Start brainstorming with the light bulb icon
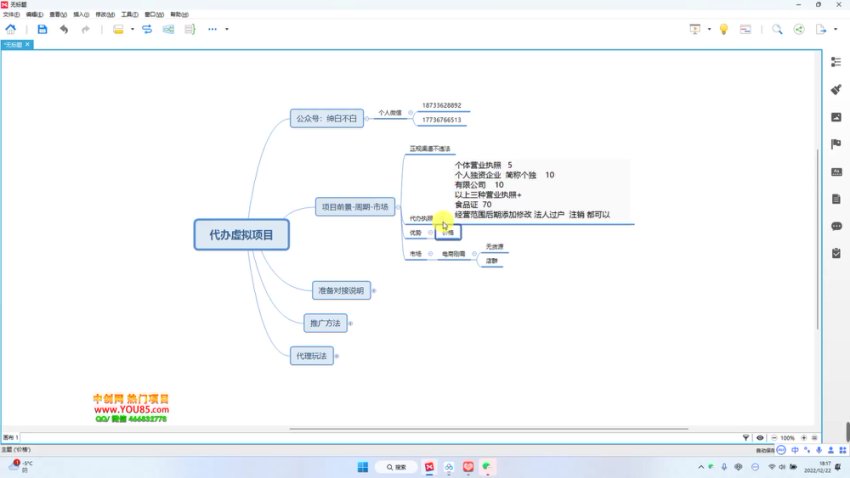 coord(724,29)
